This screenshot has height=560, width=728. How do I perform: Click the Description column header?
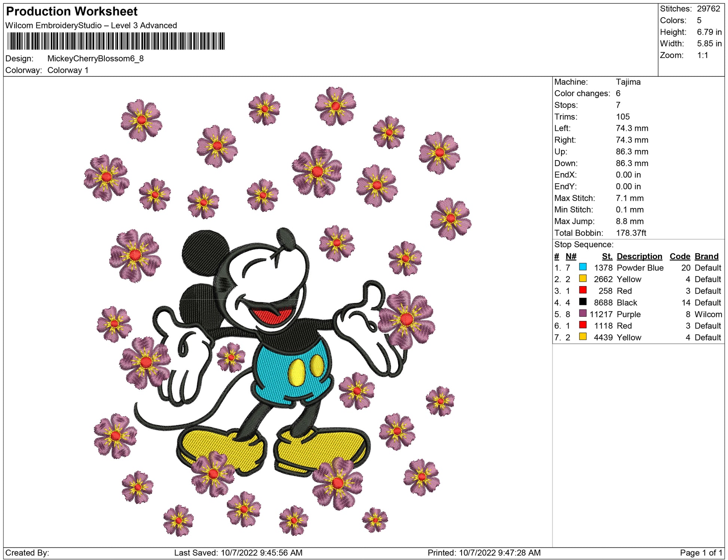tap(639, 256)
